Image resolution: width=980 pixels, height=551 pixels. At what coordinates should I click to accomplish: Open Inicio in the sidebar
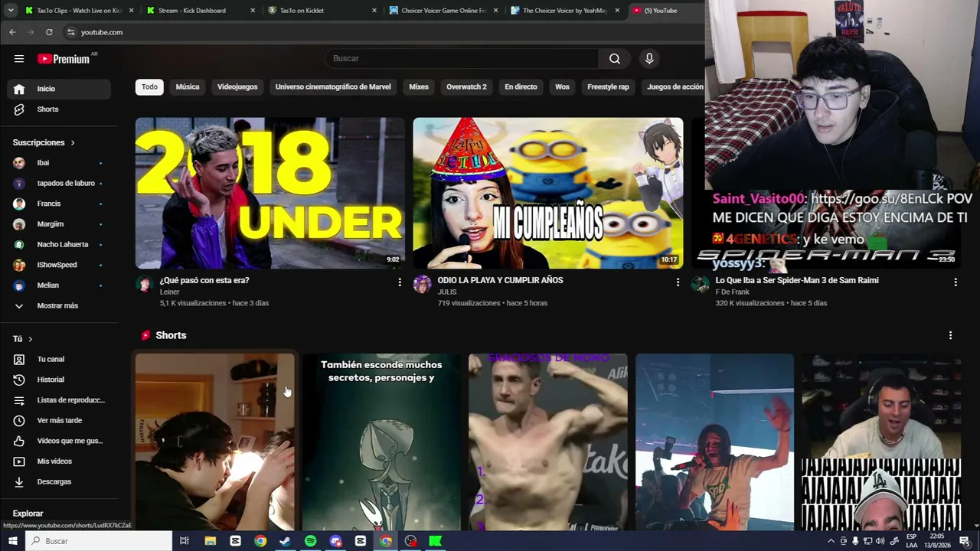(x=59, y=89)
